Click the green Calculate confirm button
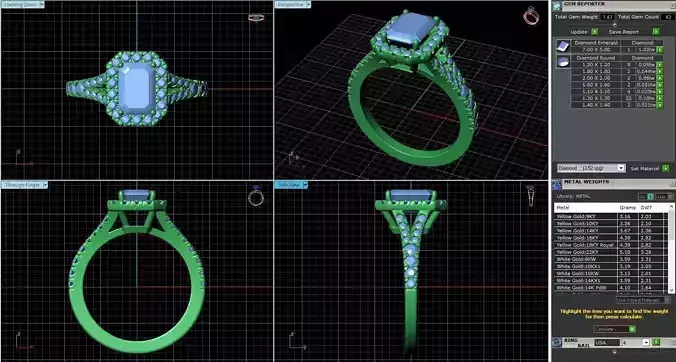The height and width of the screenshot is (362, 676). coord(632,329)
